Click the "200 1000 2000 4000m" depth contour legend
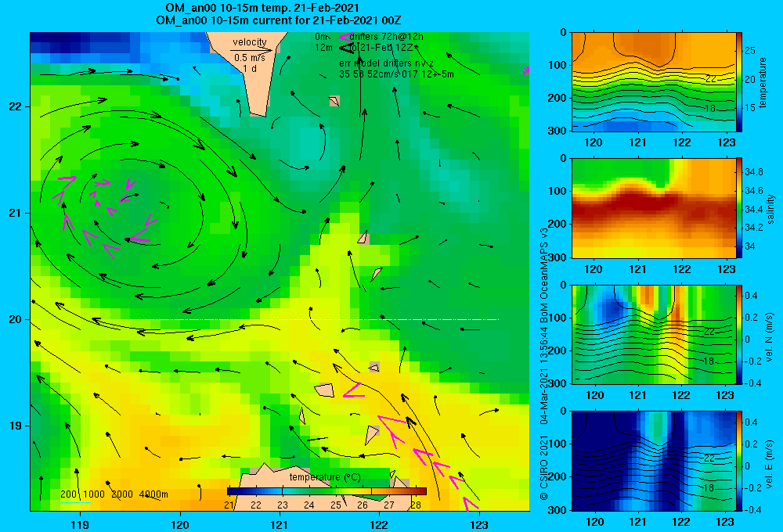 click(114, 494)
